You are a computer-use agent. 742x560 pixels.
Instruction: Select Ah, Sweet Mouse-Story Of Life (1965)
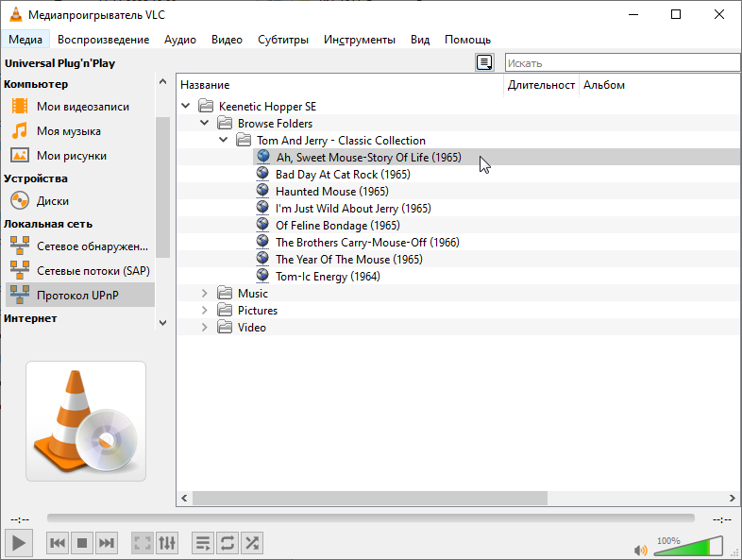[368, 157]
